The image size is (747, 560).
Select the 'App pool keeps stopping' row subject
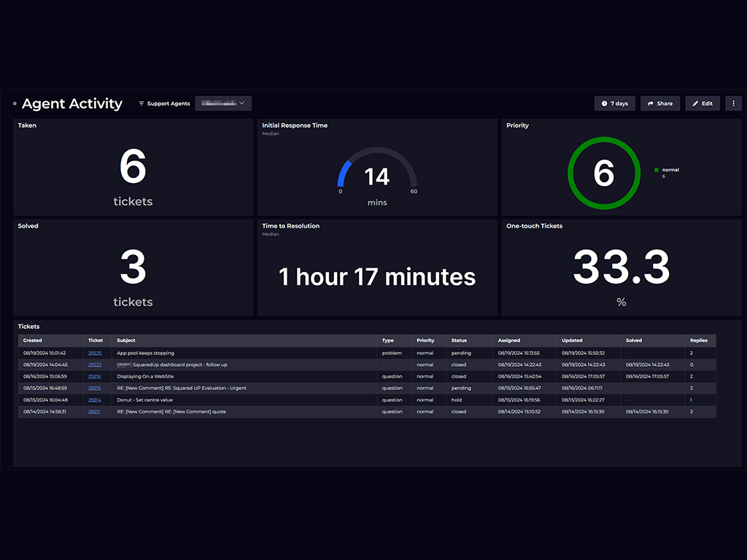tap(145, 353)
